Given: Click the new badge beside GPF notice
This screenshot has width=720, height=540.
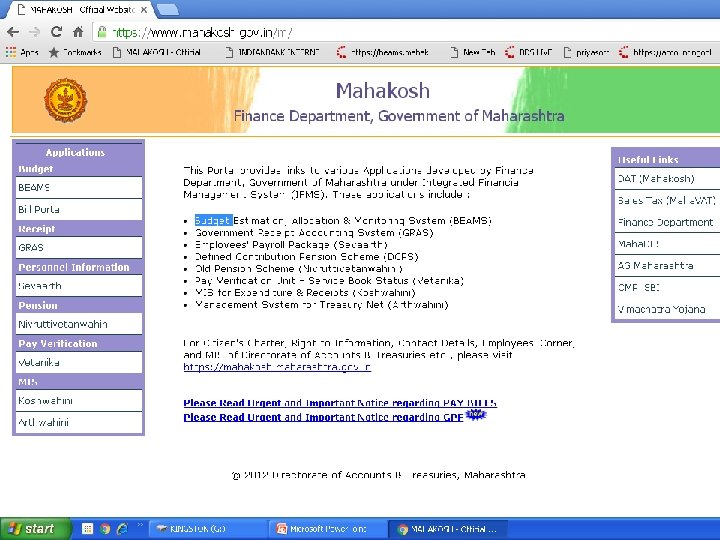Looking at the screenshot, I should [x=475, y=415].
